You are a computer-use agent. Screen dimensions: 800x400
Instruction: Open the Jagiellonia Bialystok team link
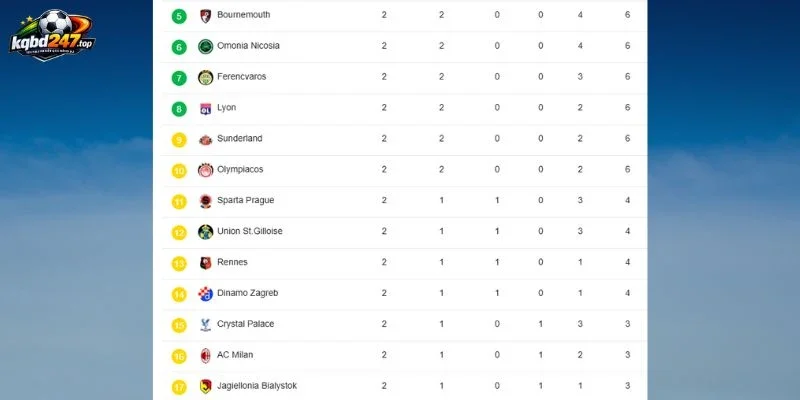(x=257, y=386)
